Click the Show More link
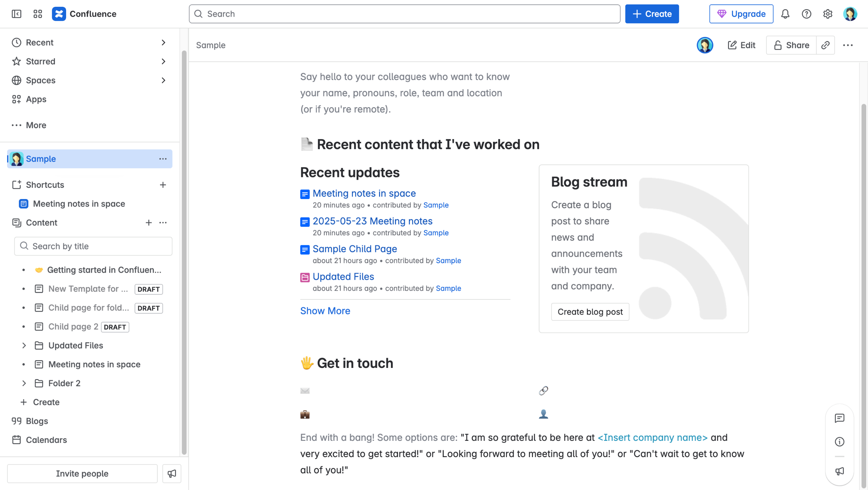Viewport: 868px width, 490px height. [325, 311]
